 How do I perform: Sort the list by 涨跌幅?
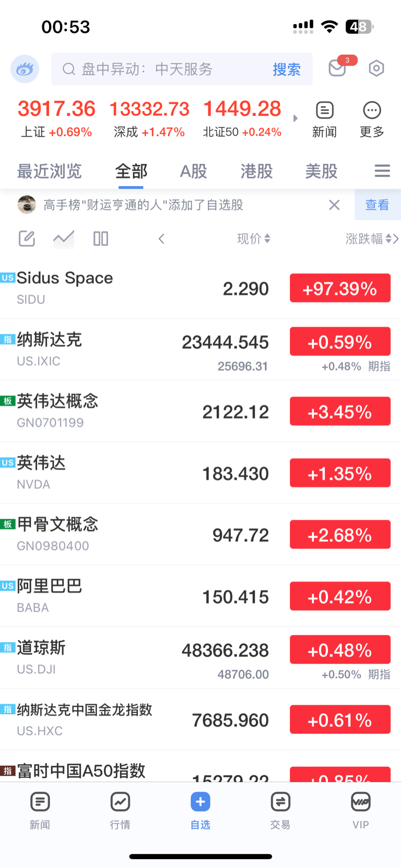point(368,239)
